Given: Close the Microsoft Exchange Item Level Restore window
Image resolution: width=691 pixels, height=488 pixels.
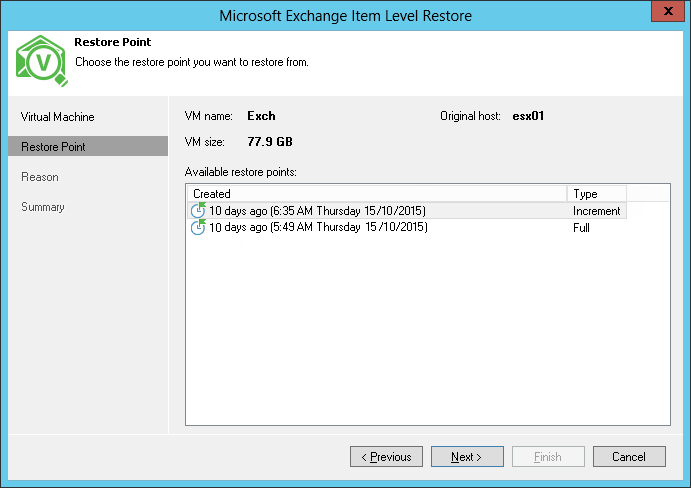Looking at the screenshot, I should pyautogui.click(x=668, y=11).
